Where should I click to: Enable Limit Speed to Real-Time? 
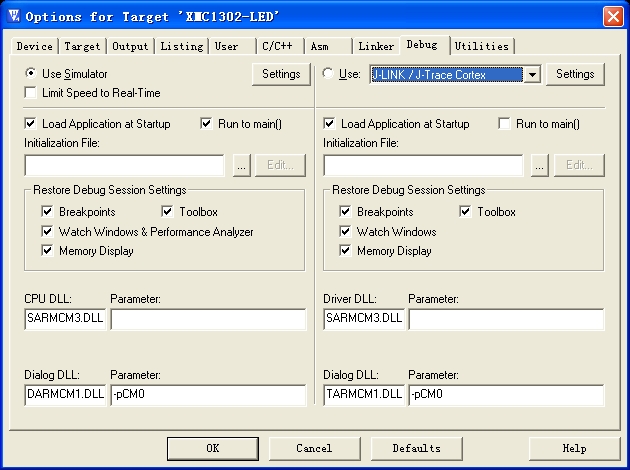[31, 93]
